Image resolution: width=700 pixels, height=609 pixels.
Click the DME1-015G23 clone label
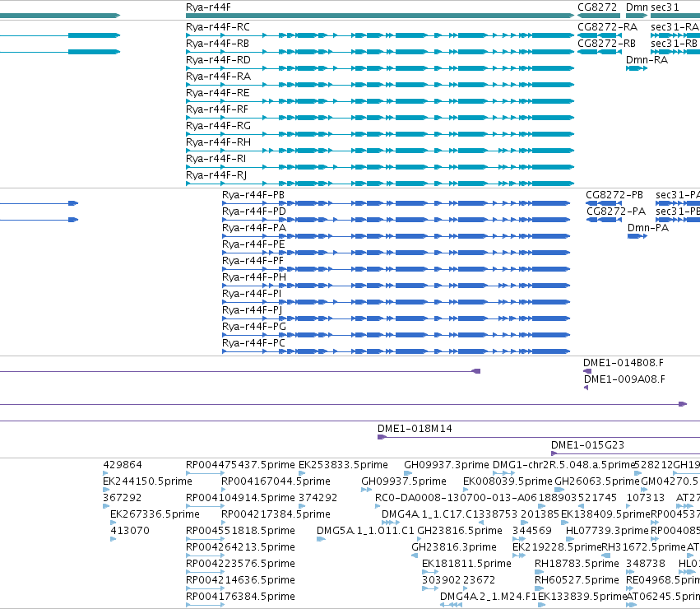click(587, 445)
